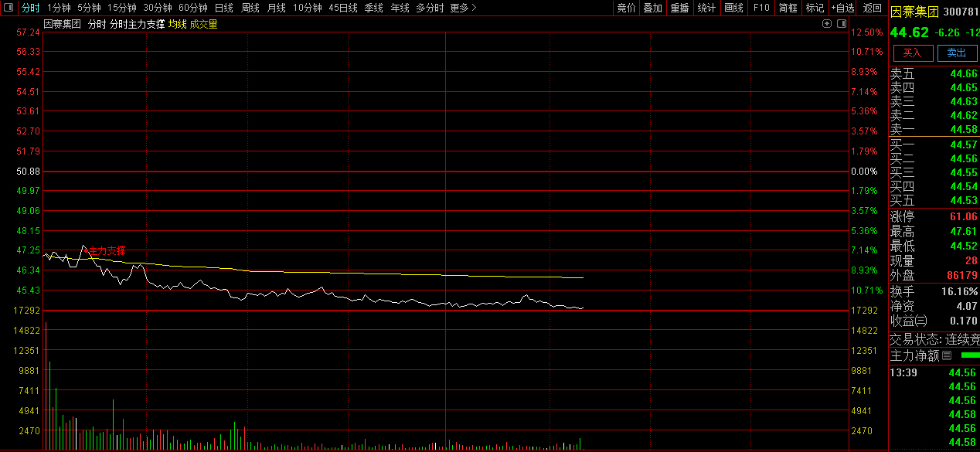Click the upload arrow icon above chart
The height and width of the screenshot is (452, 980).
tap(828, 24)
